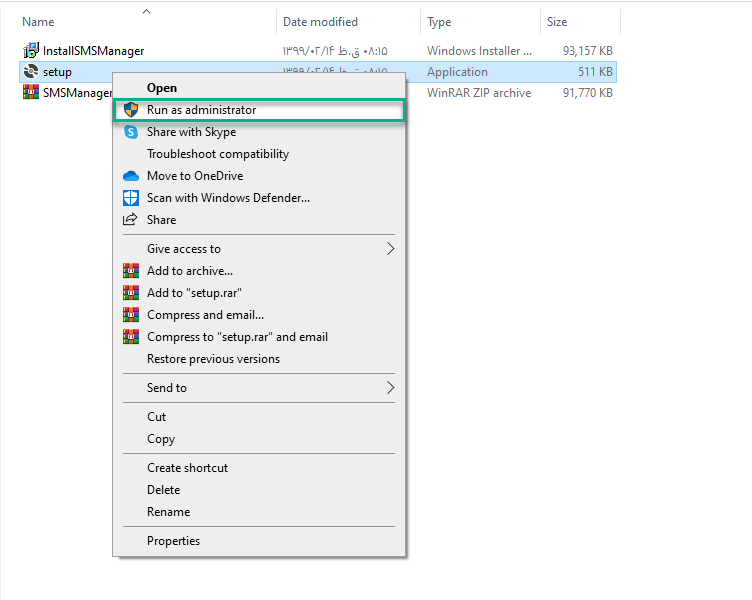
Task: Open the Send to submenu
Action: (x=259, y=388)
